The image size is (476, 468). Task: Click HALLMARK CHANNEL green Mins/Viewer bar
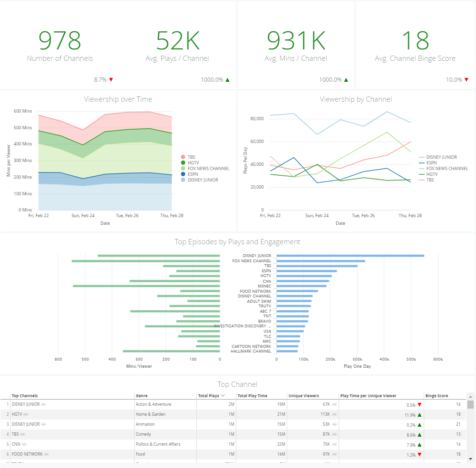[171, 351]
